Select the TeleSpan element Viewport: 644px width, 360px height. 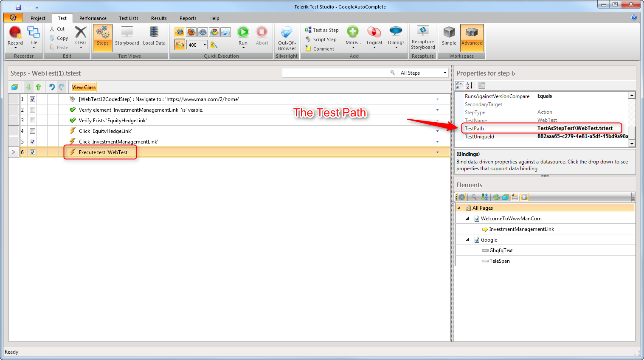coord(499,261)
